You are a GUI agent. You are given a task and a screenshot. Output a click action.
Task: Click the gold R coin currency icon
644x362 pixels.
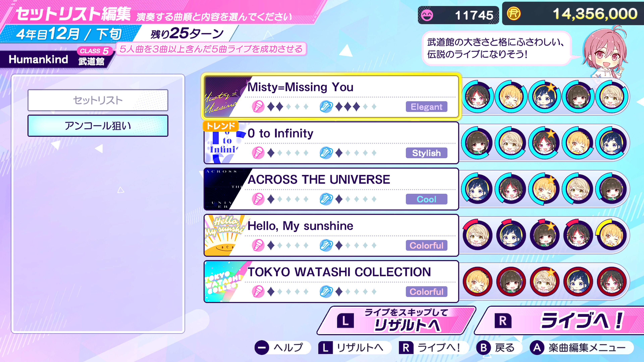click(514, 13)
